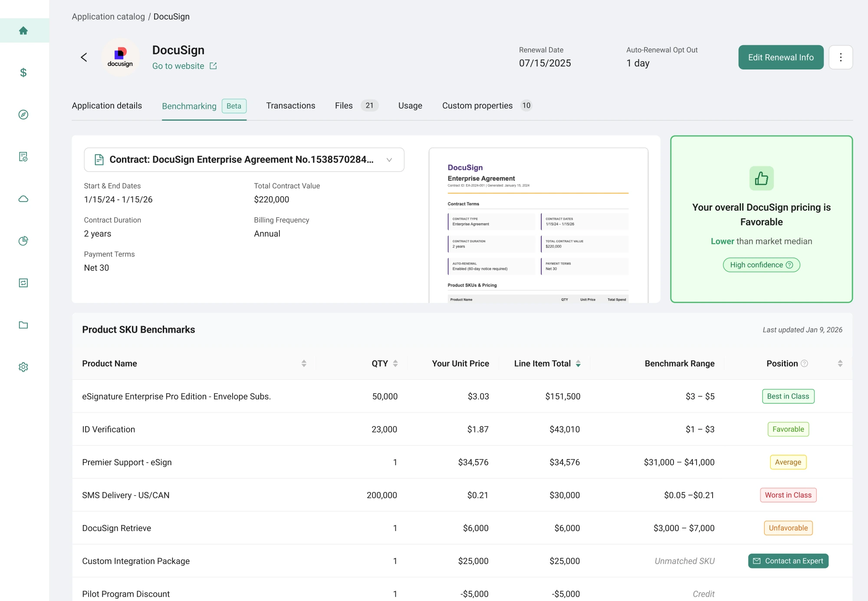Click the renewal date 07/15/2025
The height and width of the screenshot is (601, 868).
(x=545, y=63)
